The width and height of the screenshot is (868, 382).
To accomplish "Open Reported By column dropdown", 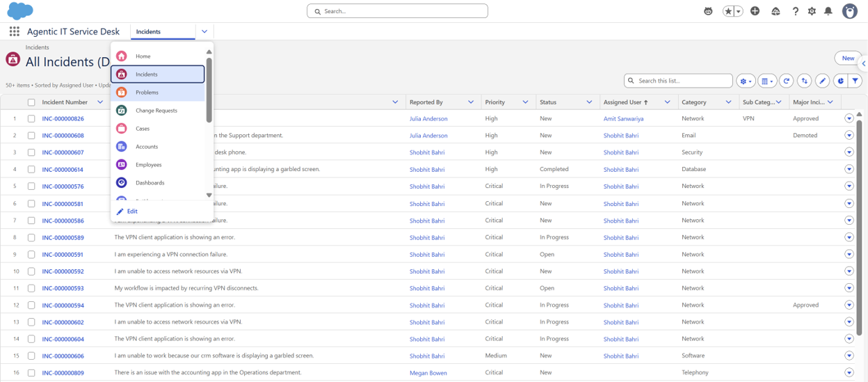I will tap(471, 102).
